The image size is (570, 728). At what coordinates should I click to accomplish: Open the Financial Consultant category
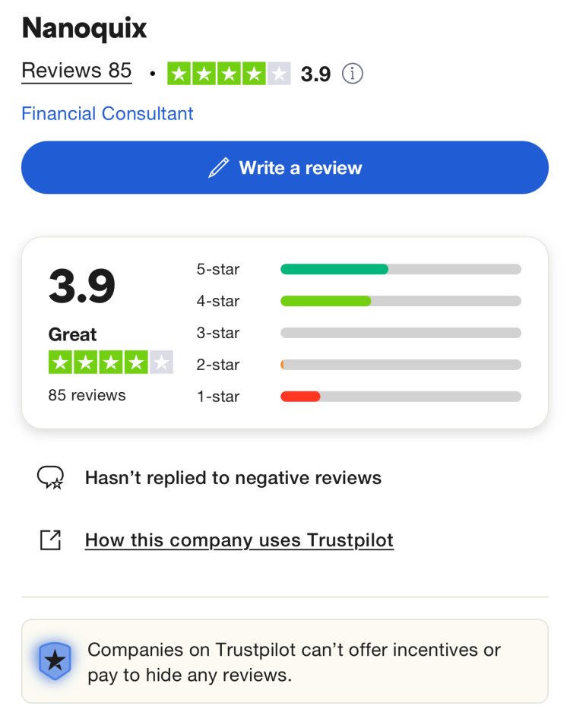click(x=107, y=113)
